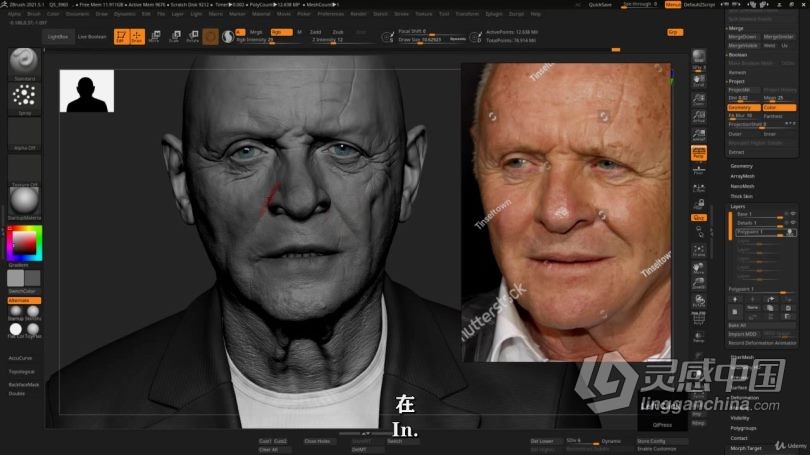Screen dimensions: 810x455
Task: Open LightBox browser
Action: click(x=58, y=37)
